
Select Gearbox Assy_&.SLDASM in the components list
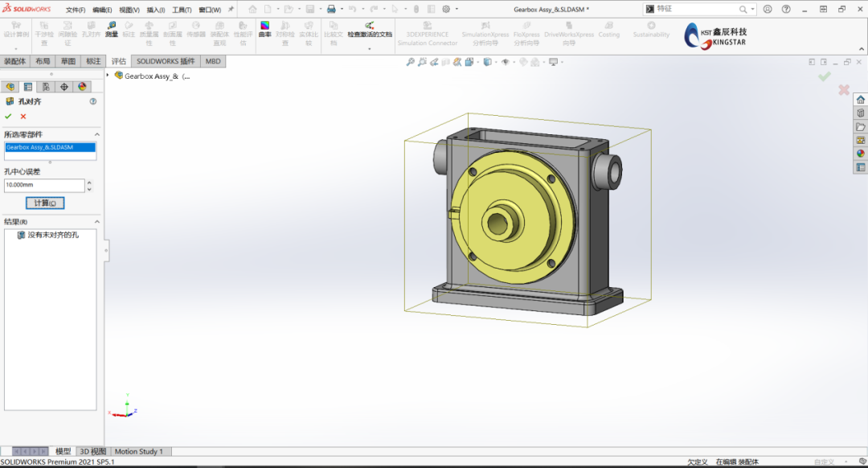pos(48,149)
